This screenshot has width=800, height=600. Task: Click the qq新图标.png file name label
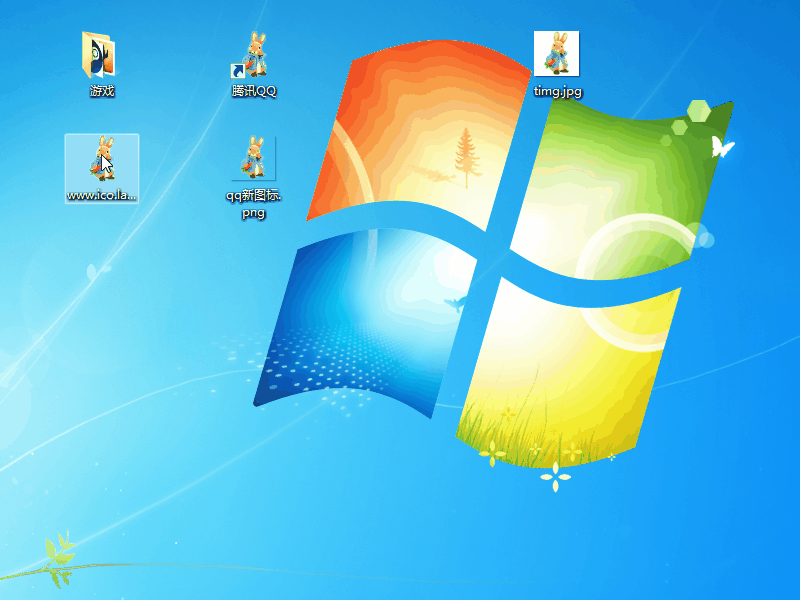[254, 204]
